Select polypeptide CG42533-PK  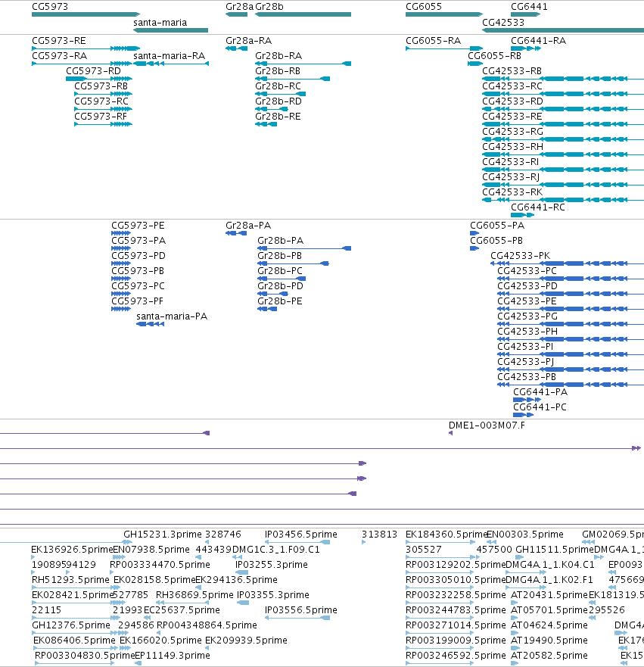coord(567,263)
